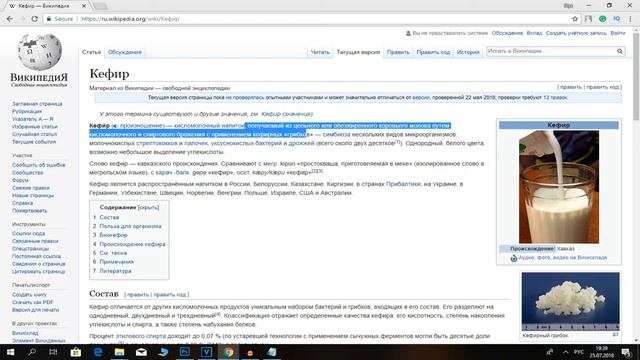
Task: Open the История tab
Action: pyautogui.click(x=468, y=52)
